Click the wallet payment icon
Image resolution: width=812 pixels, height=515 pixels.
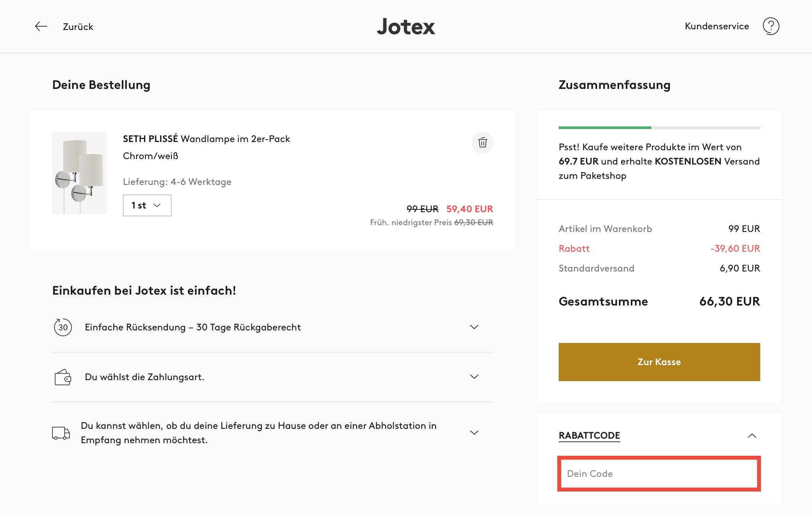63,377
